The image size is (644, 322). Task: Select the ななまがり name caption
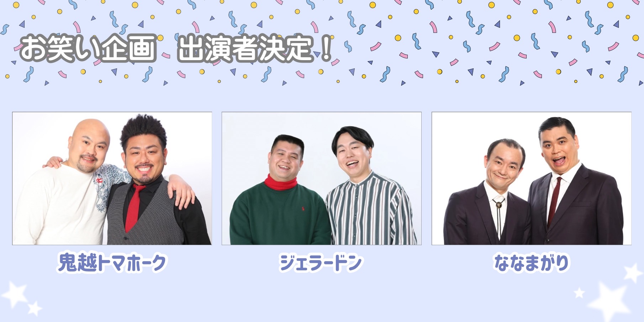pos(532,263)
